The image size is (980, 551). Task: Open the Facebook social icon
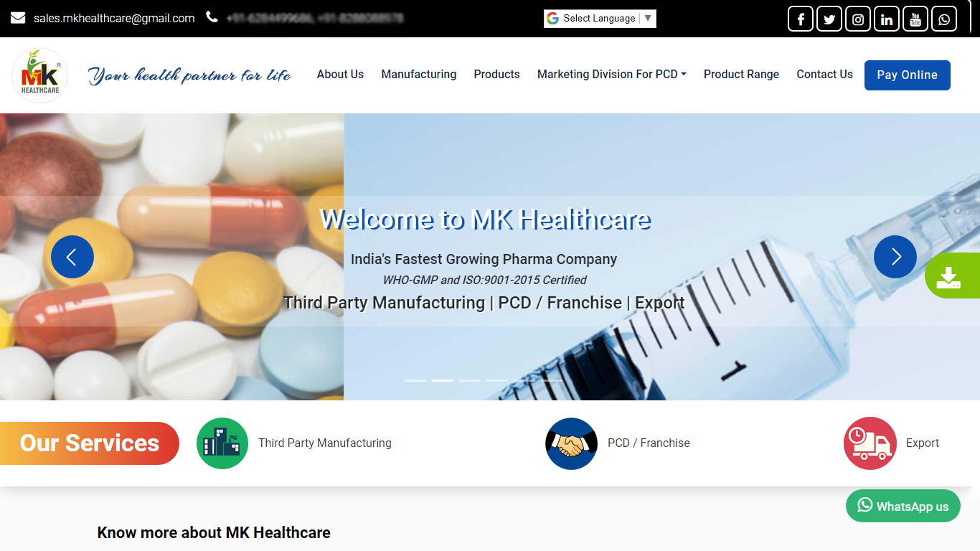(x=801, y=19)
